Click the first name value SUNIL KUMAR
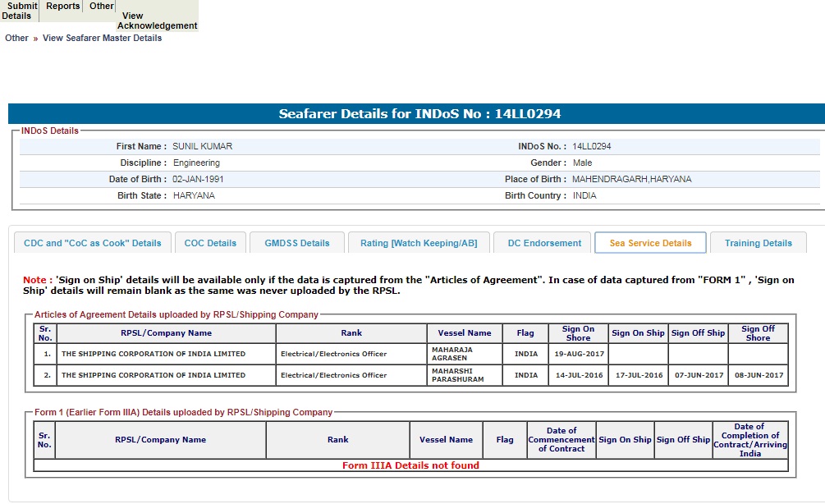Screen dimensions: 825x504 pyautogui.click(x=202, y=147)
